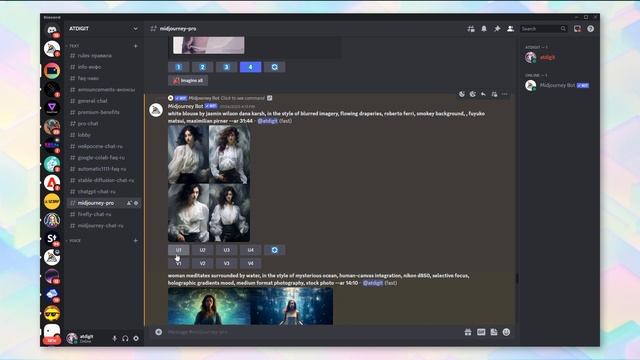Open the info channel
The width and height of the screenshot is (640, 360).
point(104,67)
